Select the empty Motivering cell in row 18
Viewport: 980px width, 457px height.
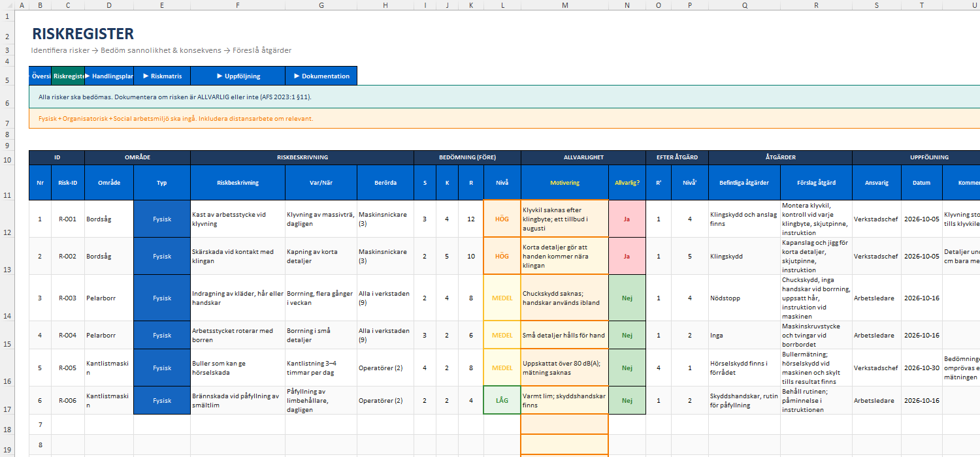[565, 424]
